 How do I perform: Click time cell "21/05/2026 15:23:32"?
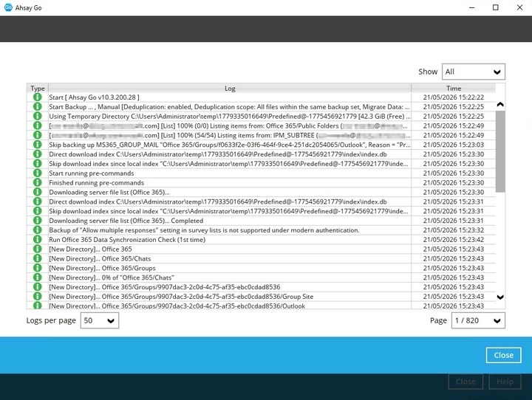click(453, 230)
